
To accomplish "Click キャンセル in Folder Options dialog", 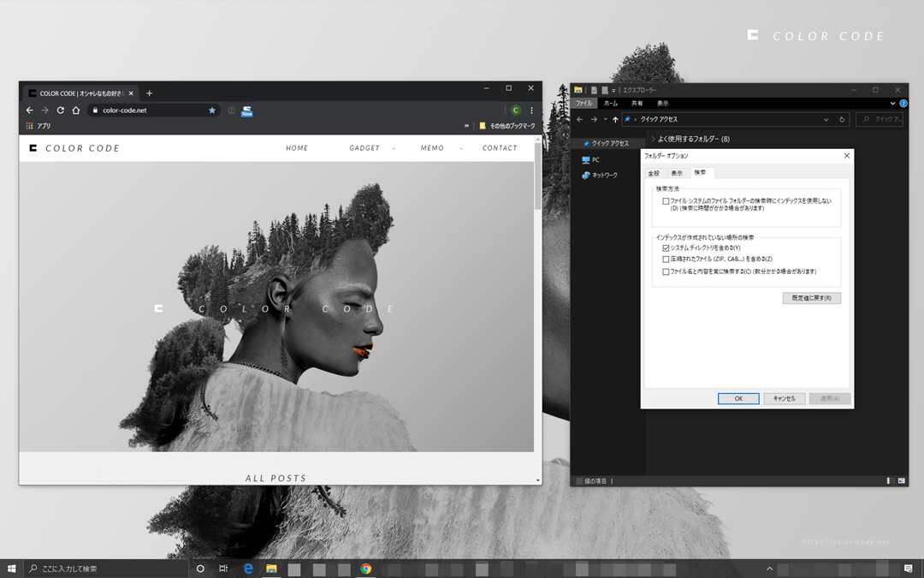I will click(785, 399).
